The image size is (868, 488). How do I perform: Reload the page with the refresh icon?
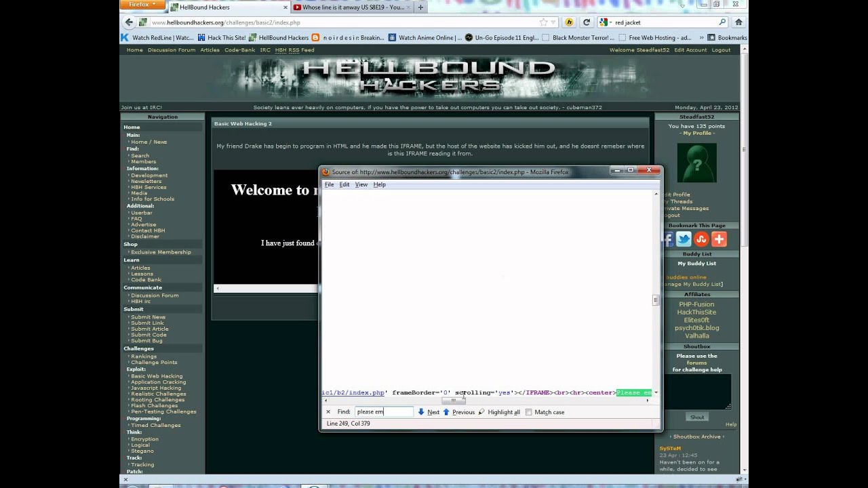[587, 22]
